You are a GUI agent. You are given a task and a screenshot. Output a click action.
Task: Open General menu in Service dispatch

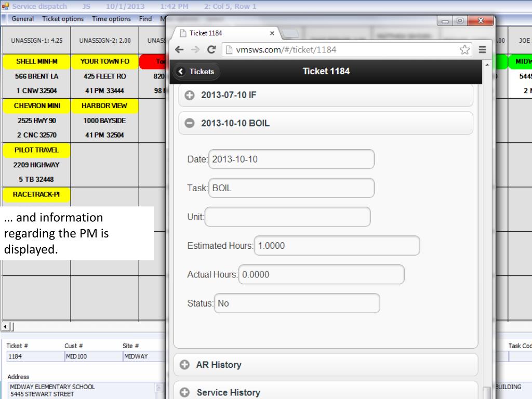[x=23, y=19]
